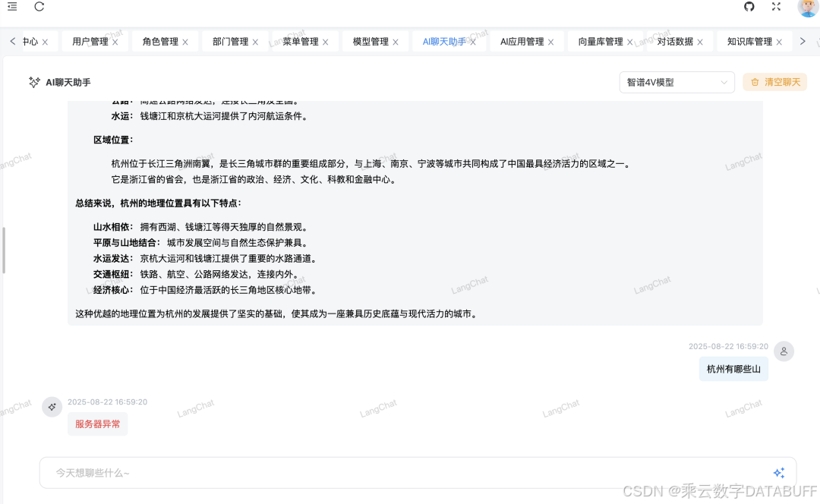
Task: Click the 区域位置 heading
Action: [x=113, y=140]
